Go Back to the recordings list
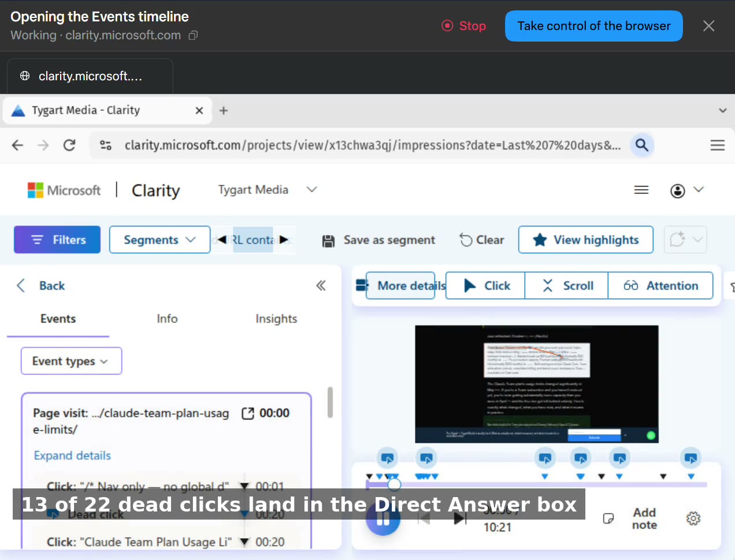 tap(41, 286)
